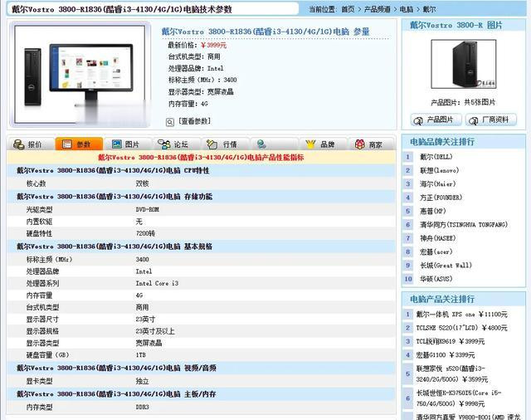Click the DDR3 value in 内存类型 row
The height and width of the screenshot is (420, 531).
pos(142,407)
